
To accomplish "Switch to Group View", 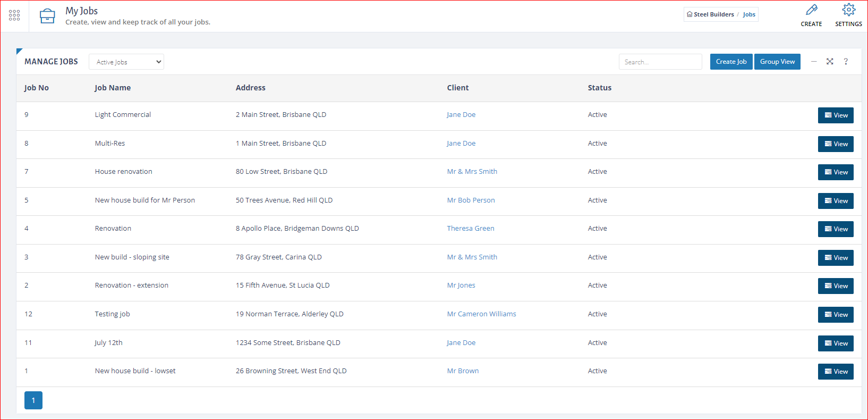I will pos(777,62).
